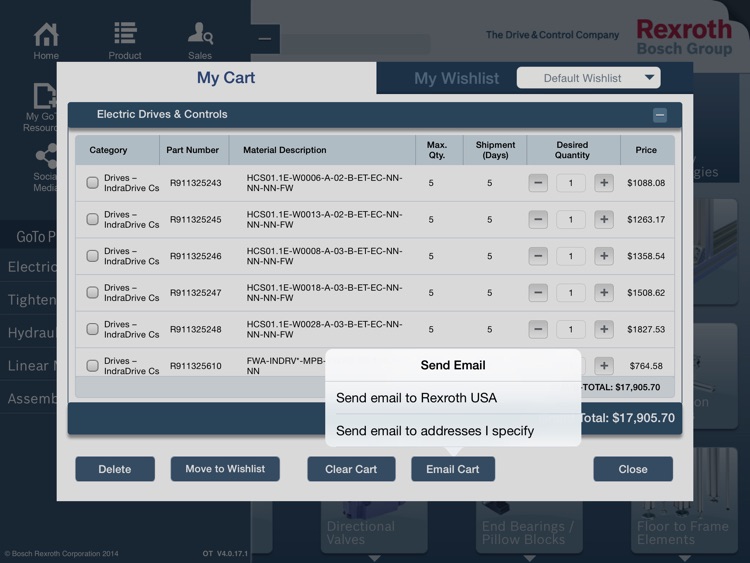Click the Rexroth Bosch Group logo
This screenshot has height=563, width=750.
pos(684,37)
